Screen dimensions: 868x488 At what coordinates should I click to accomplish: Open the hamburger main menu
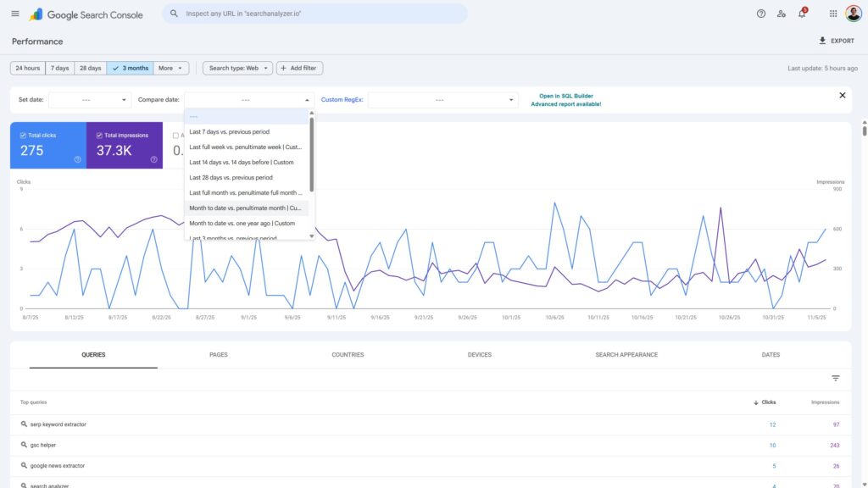click(x=15, y=14)
